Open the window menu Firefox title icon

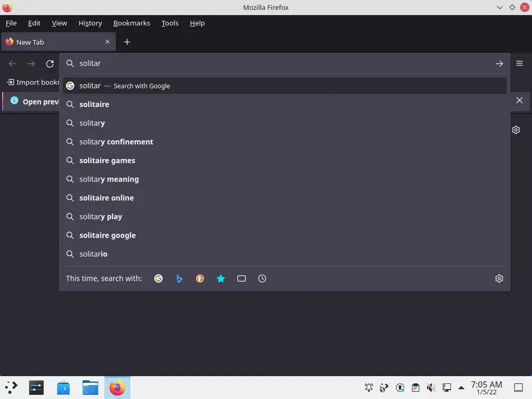(7, 7)
